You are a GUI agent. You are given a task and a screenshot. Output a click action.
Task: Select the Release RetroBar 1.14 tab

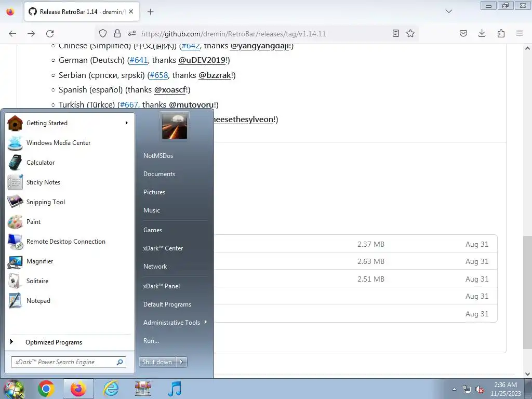coord(82,12)
